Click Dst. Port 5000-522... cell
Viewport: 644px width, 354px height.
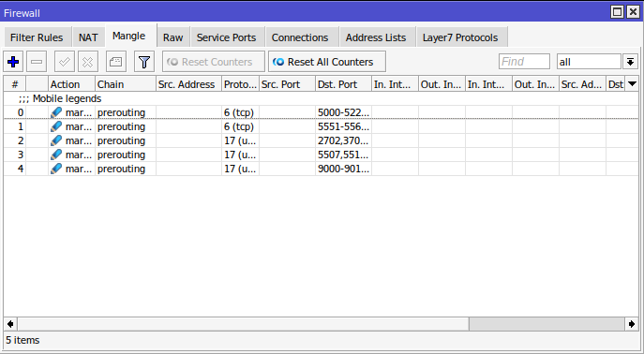(x=343, y=112)
